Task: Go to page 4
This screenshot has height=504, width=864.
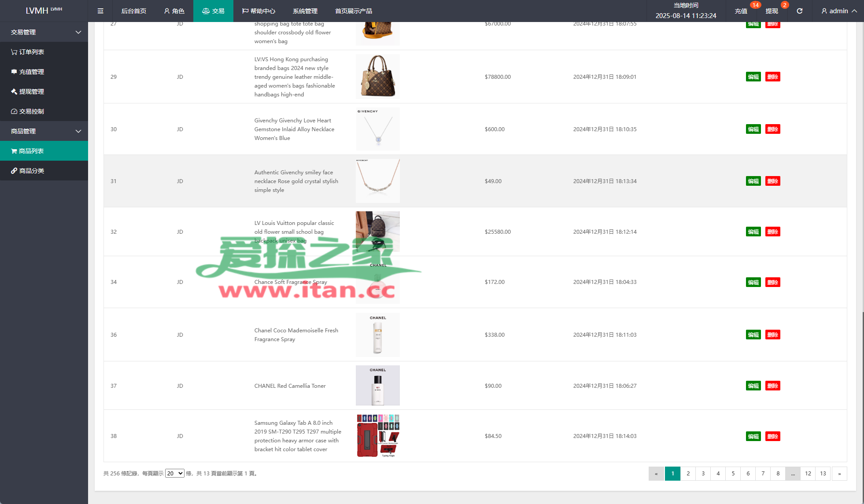Action: point(718,474)
